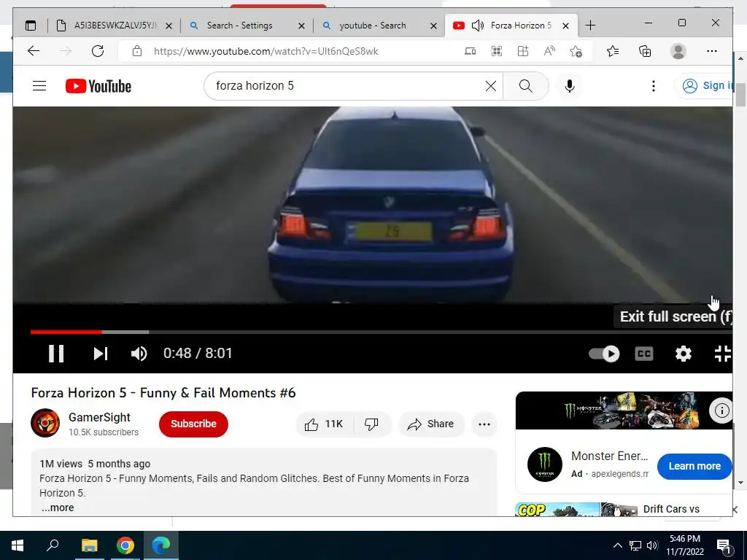Click the Monster Energy ad banner
The image size is (747, 560).
tap(624, 411)
